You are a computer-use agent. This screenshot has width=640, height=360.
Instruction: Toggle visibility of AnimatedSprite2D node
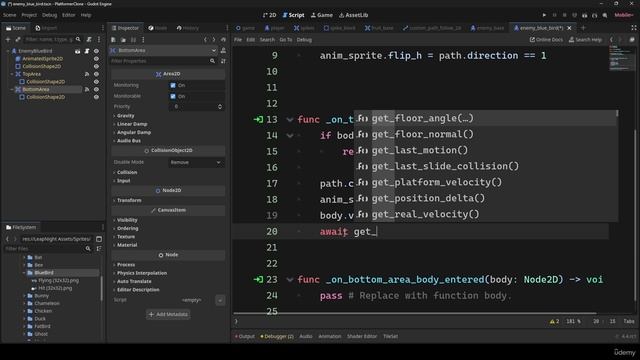point(96,59)
